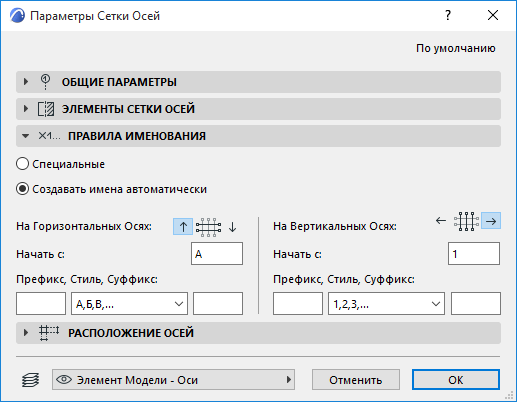This screenshot has height=402, width=517.
Task: Expand the ЭЛЕМЕНТЫ СЕТКИ ОСЕЙ section
Action: [258, 109]
